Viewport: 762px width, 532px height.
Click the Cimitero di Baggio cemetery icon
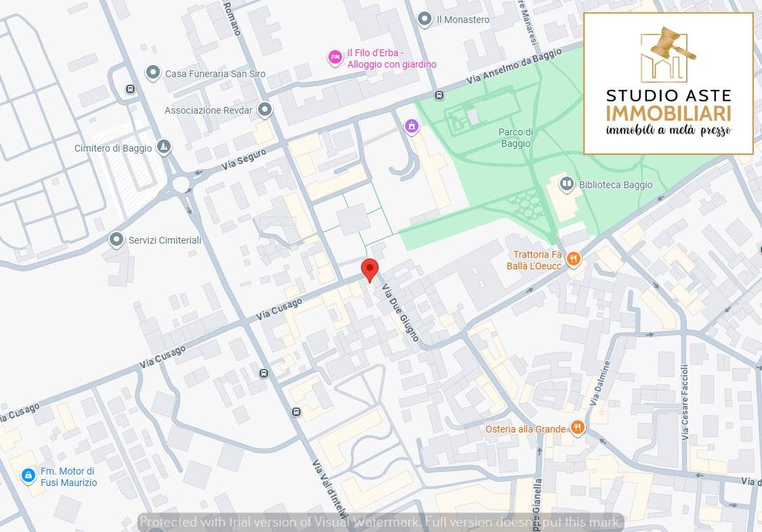point(163,147)
